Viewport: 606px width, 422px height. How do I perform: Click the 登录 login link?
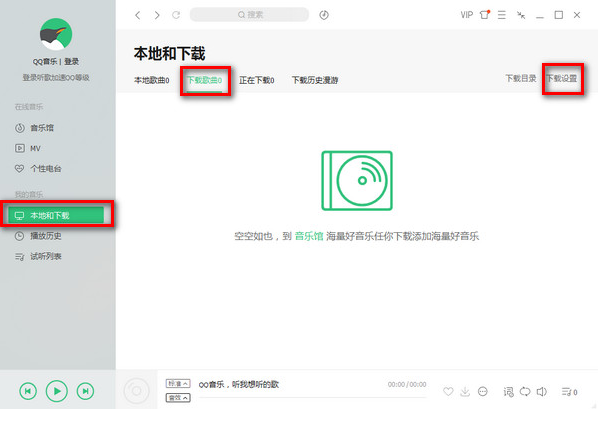click(71, 61)
